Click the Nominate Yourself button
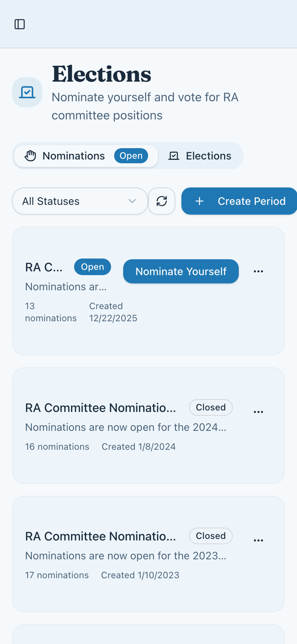Screen dimensions: 297x644 pyautogui.click(x=181, y=271)
